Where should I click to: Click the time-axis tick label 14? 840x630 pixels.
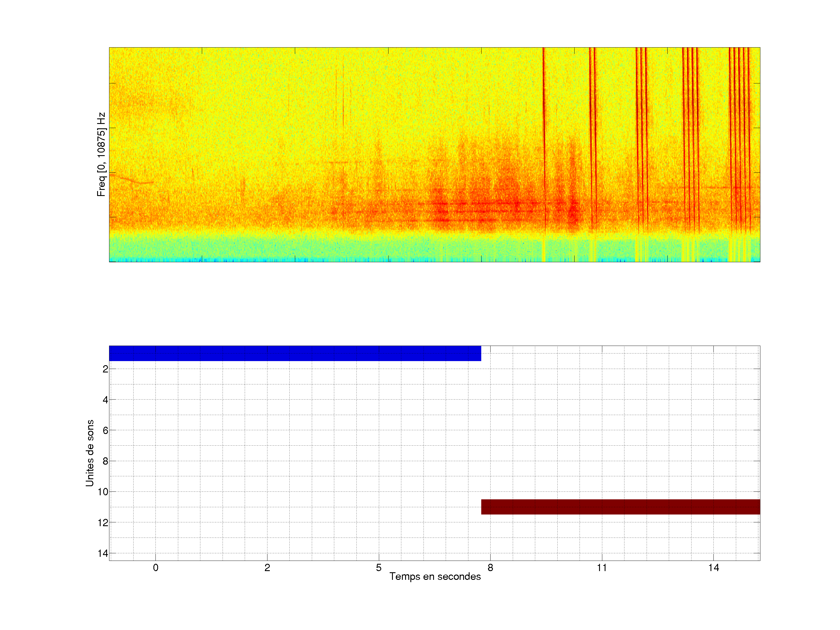pos(713,568)
